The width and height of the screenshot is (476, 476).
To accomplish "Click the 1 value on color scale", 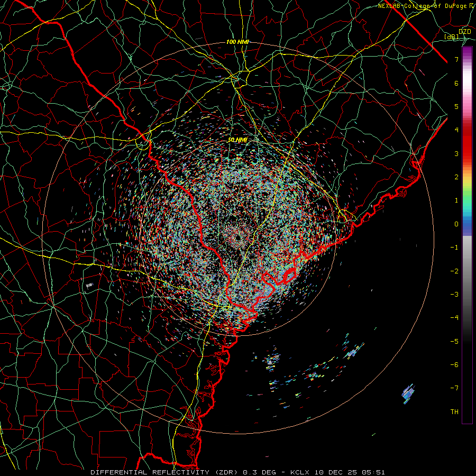I will 456,200.
